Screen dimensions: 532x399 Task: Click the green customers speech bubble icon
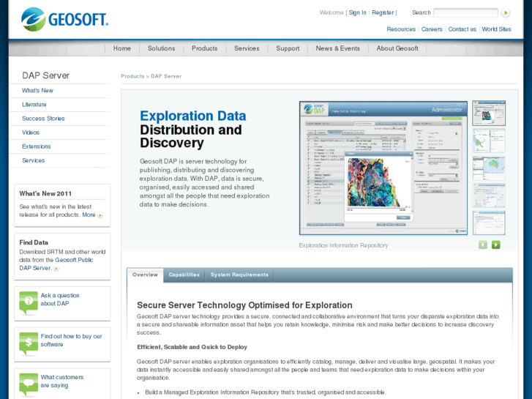click(x=29, y=384)
